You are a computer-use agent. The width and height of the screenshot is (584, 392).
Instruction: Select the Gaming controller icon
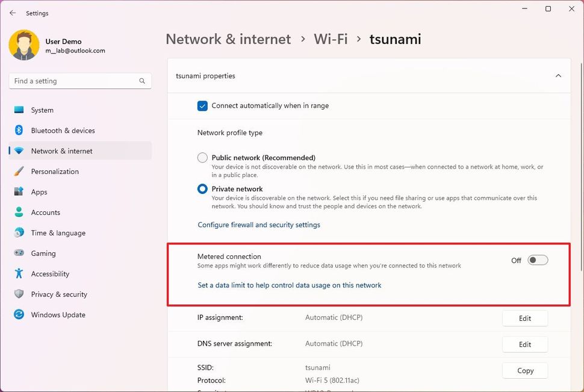point(18,254)
